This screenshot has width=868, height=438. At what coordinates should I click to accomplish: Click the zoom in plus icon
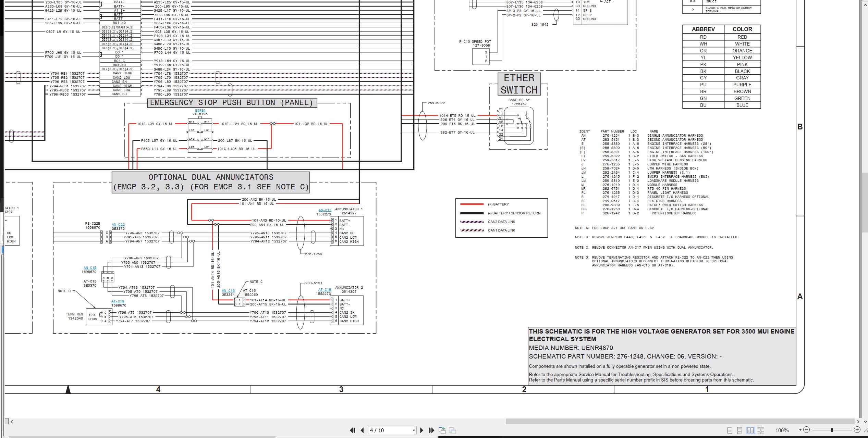(857, 430)
